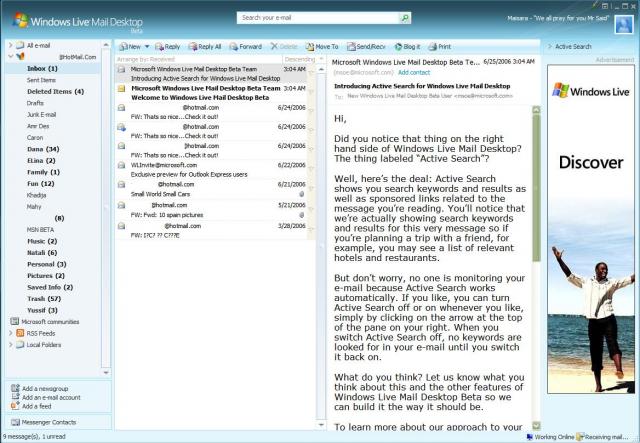This screenshot has width=640, height=443.
Task: Click Add a newsgroup link
Action: (x=45, y=389)
